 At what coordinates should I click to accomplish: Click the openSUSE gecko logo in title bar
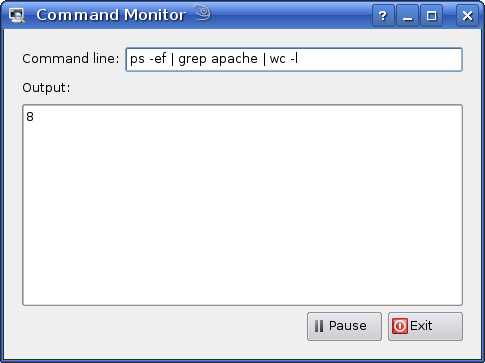(x=202, y=12)
